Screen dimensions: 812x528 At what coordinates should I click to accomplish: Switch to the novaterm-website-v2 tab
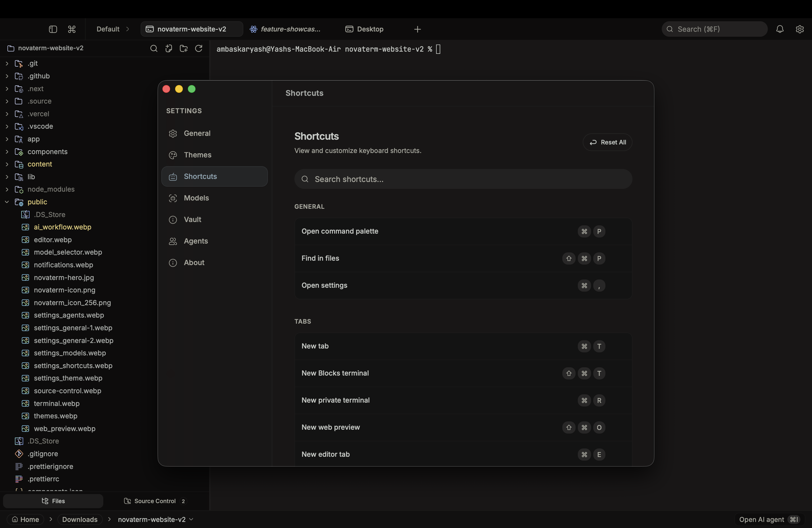click(192, 29)
